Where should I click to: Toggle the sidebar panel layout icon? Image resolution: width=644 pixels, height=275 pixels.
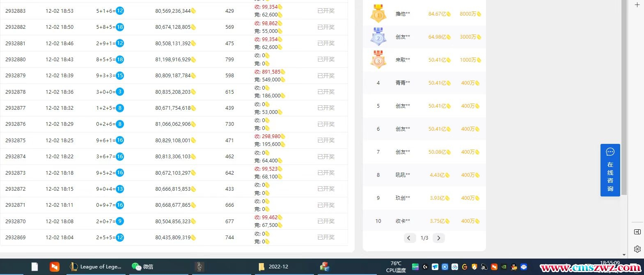[x=637, y=232]
